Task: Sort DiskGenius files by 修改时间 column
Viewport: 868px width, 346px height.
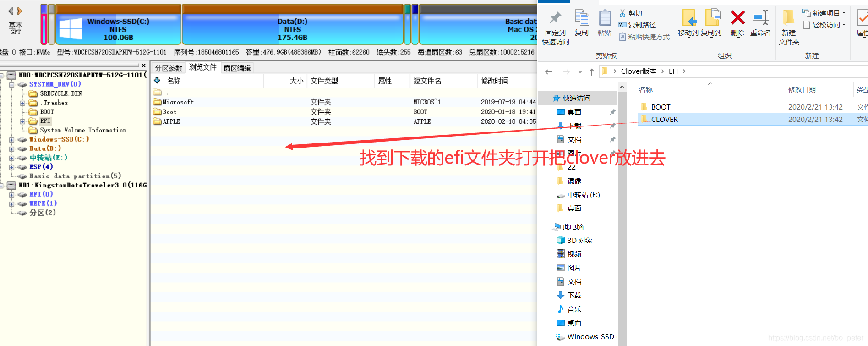Action: coord(495,81)
